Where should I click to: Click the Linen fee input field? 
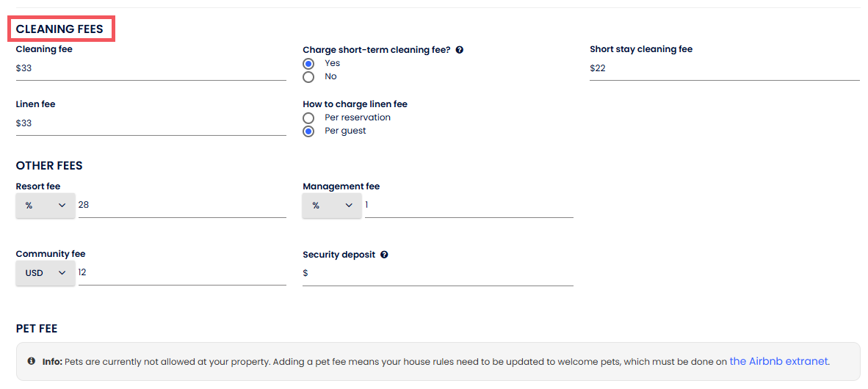pyautogui.click(x=151, y=123)
